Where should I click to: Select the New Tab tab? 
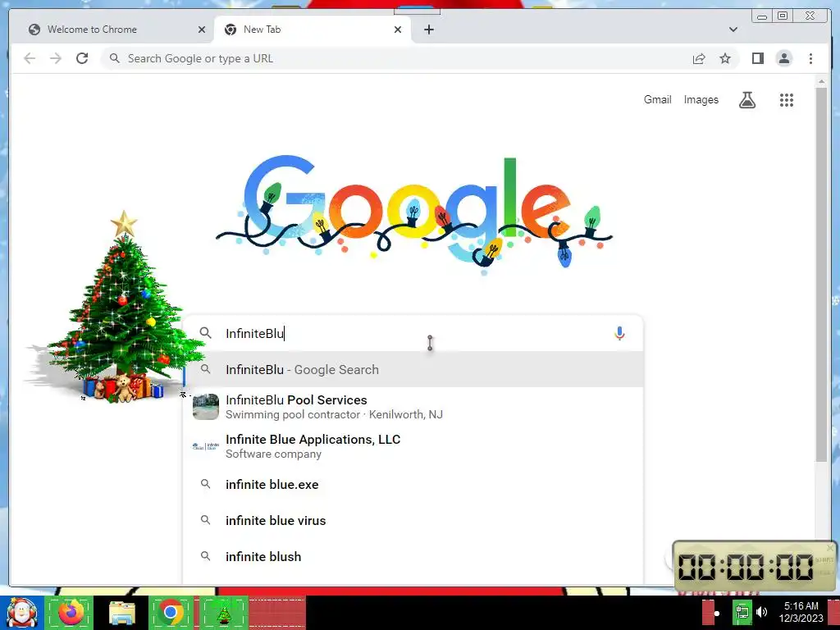313,30
